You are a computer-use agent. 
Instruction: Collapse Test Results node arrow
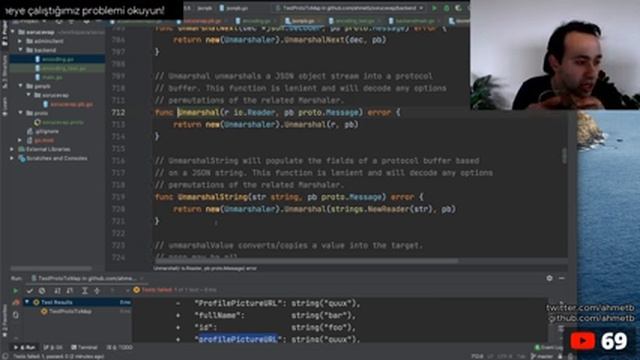click(27, 302)
